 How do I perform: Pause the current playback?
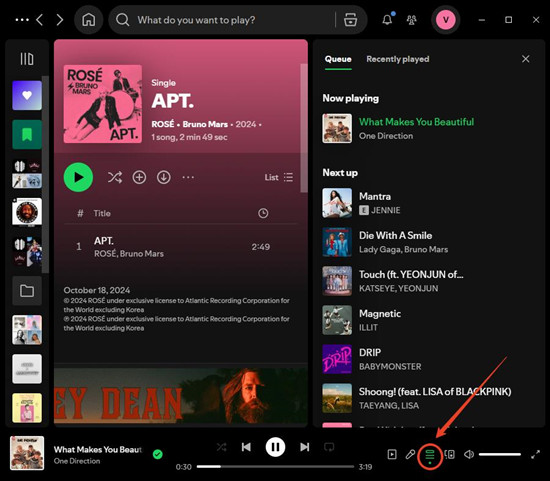pos(275,447)
